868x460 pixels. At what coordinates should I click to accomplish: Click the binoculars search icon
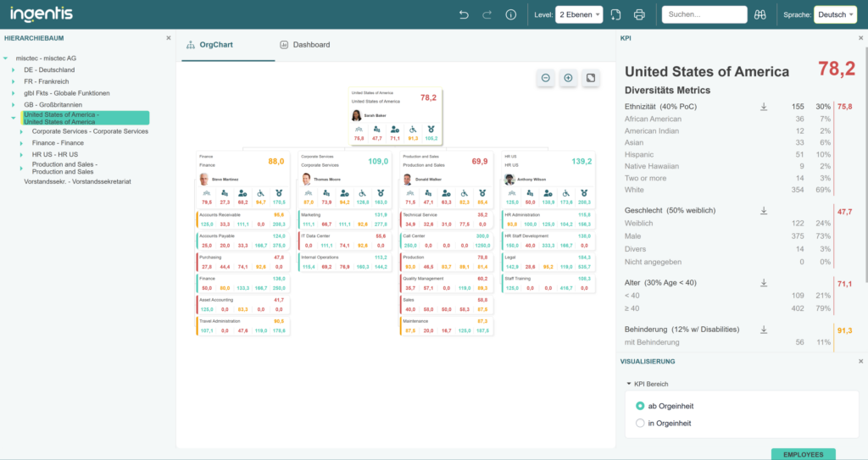[x=760, y=15]
